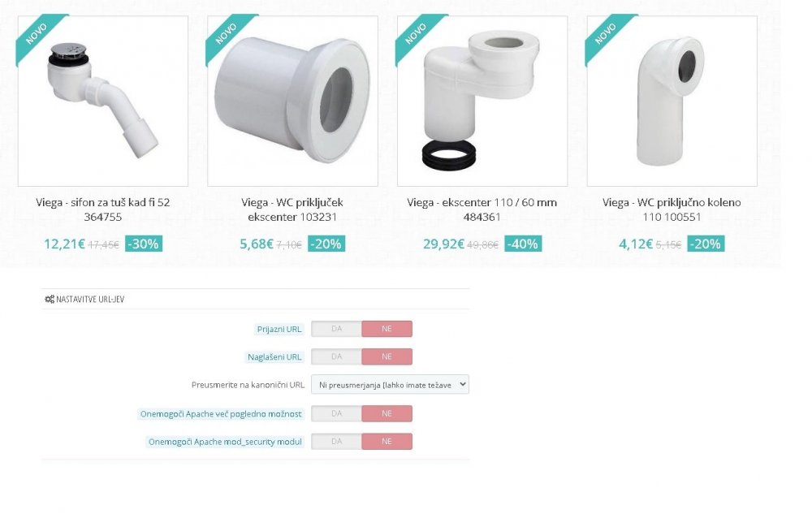The width and height of the screenshot is (812, 518).
Task: Click NOVO ribbon on WC priključek ekscenter
Action: pyautogui.click(x=227, y=33)
